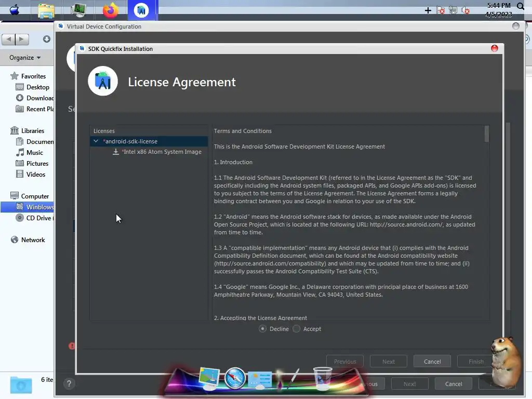Click Cancel in SDK Quickfix Installation dialog
This screenshot has height=399, width=532.
pyautogui.click(x=432, y=362)
